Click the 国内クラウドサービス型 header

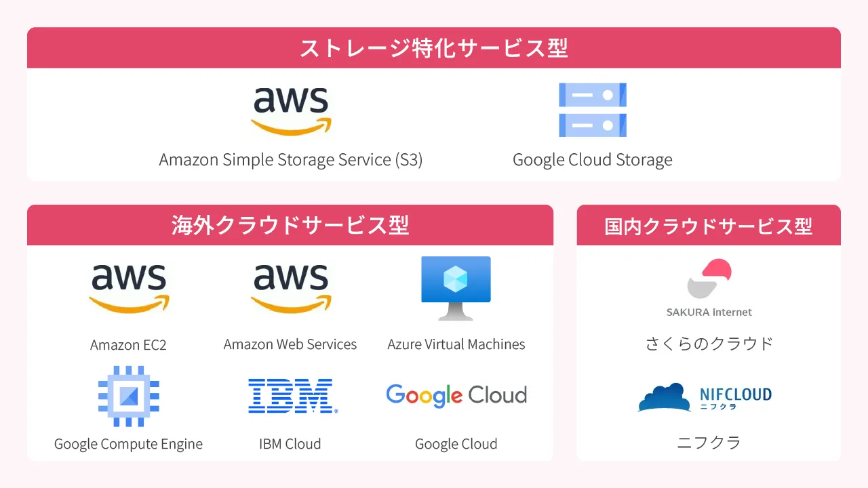pyautogui.click(x=709, y=225)
